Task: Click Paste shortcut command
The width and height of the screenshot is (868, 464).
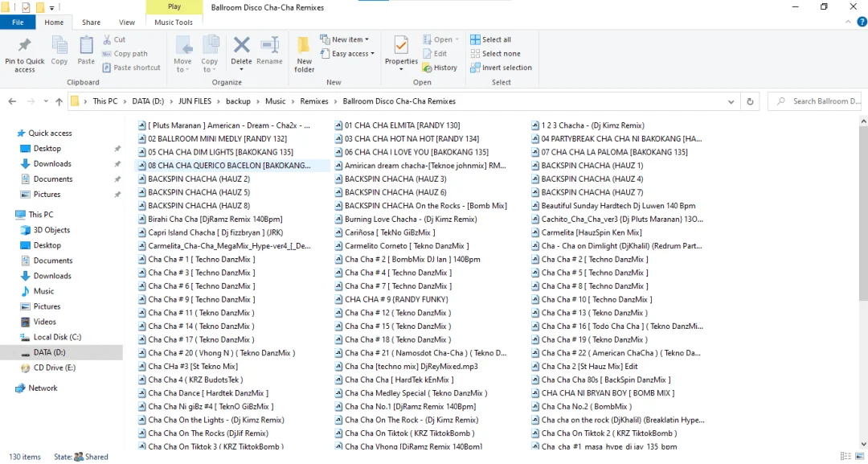Action: (132, 68)
